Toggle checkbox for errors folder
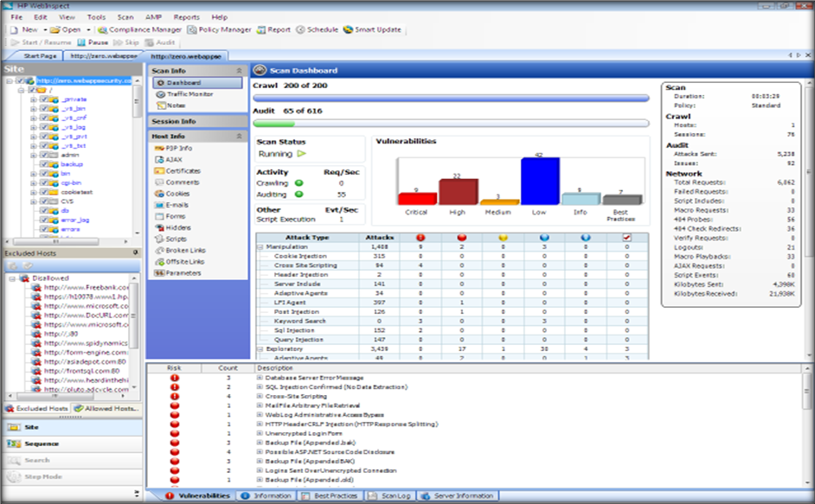 [x=44, y=229]
